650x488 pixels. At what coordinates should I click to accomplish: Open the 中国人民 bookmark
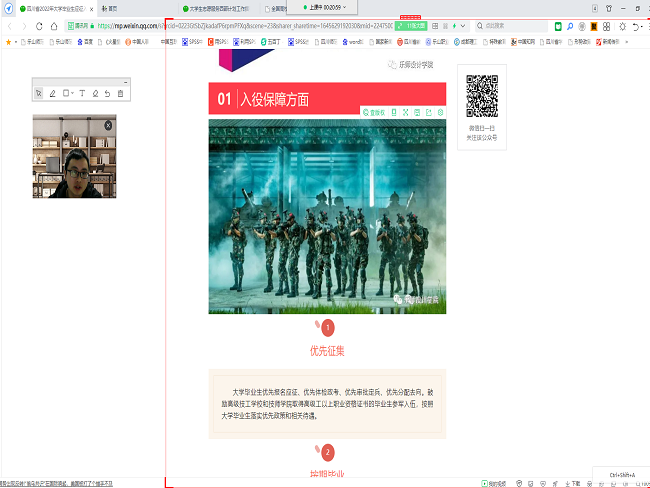[x=137, y=42]
